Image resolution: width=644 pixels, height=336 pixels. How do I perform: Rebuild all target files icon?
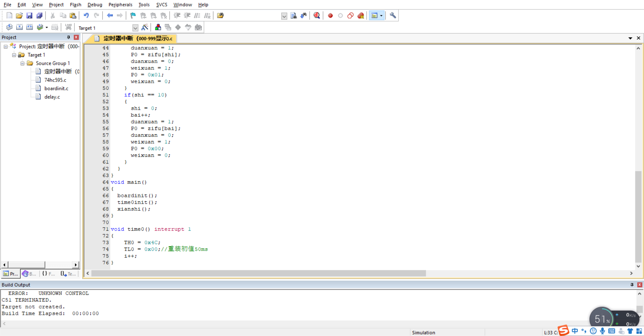(30, 27)
